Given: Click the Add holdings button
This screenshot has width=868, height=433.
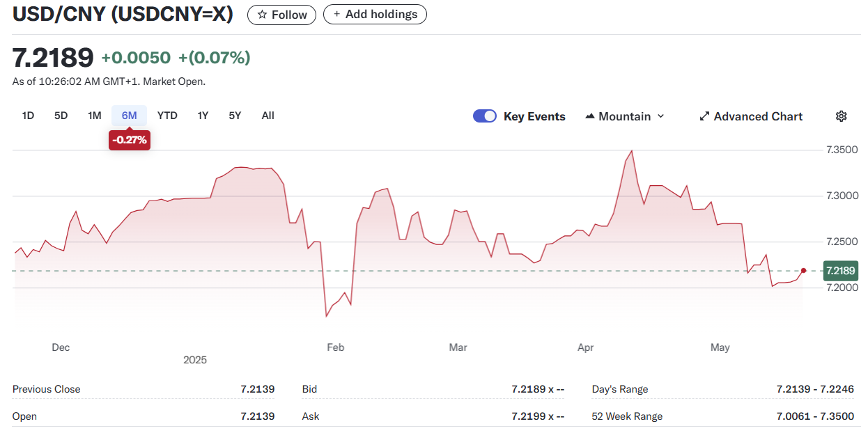Looking at the screenshot, I should pyautogui.click(x=375, y=15).
